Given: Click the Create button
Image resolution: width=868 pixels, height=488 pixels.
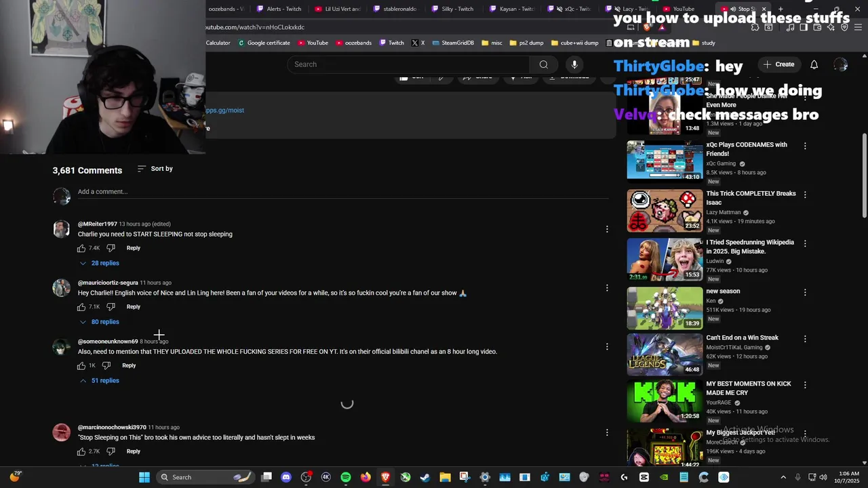Looking at the screenshot, I should 778,64.
